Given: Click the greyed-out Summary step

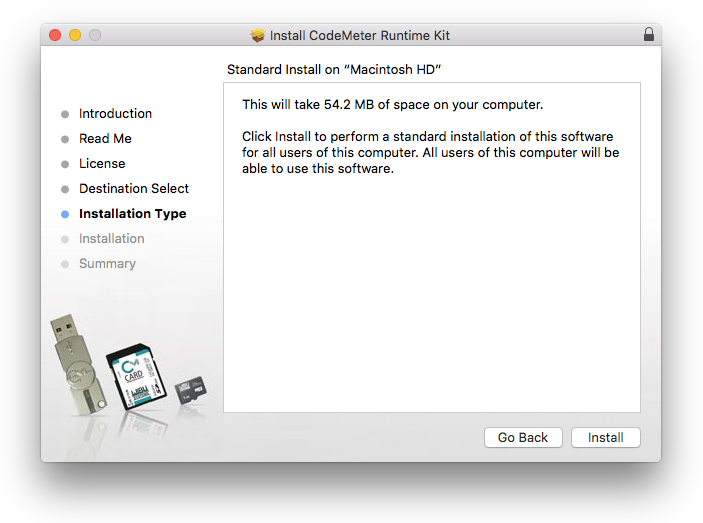Looking at the screenshot, I should pyautogui.click(x=108, y=264).
